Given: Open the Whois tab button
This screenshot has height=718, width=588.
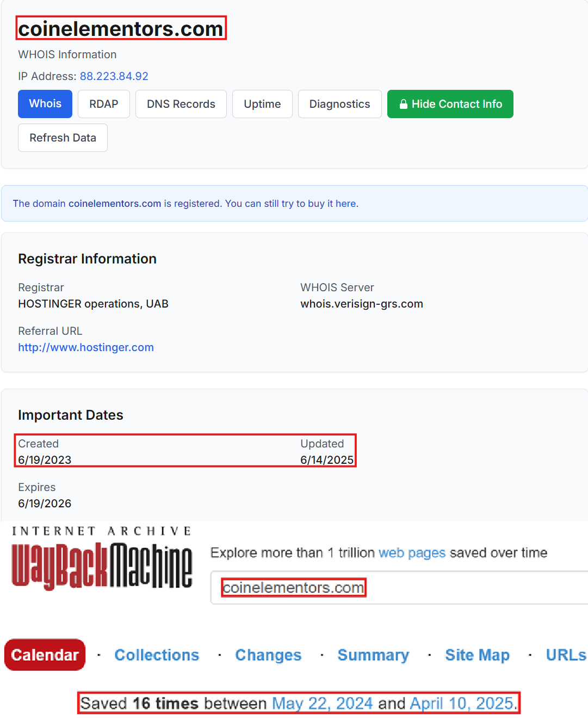Looking at the screenshot, I should tap(45, 104).
